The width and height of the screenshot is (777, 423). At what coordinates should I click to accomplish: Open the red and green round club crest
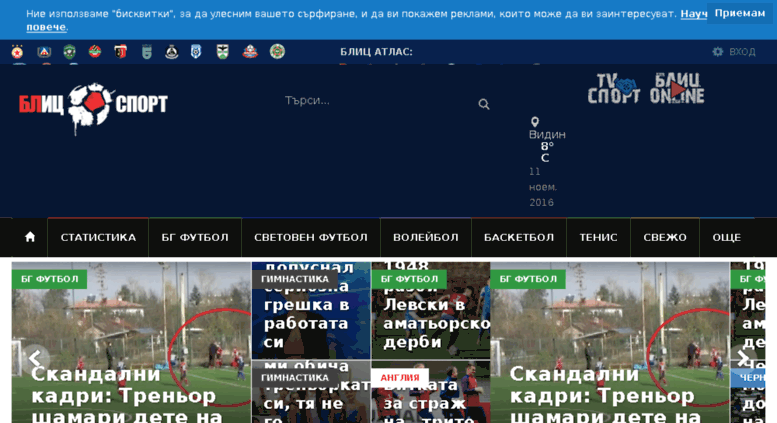[x=95, y=52]
